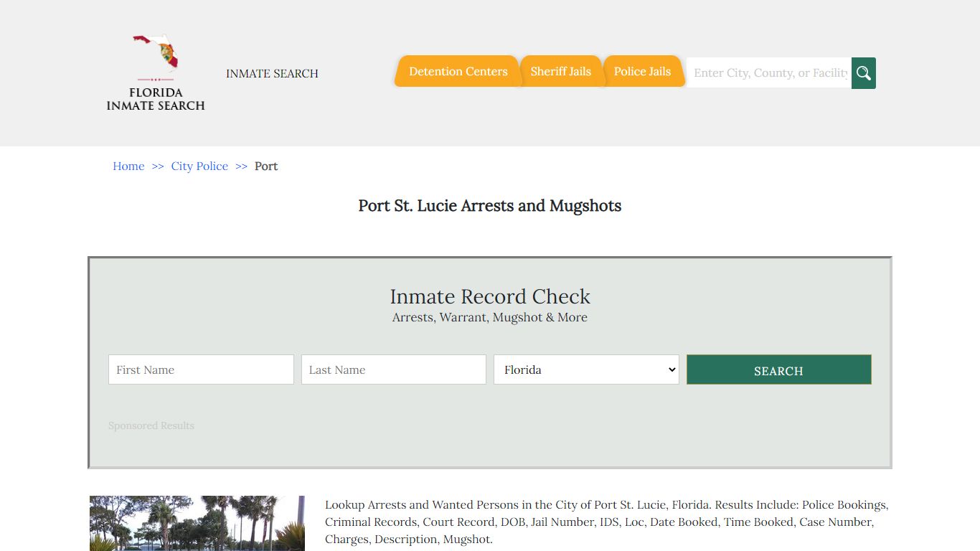Open the Police Jails tab
980x551 pixels.
(x=642, y=71)
